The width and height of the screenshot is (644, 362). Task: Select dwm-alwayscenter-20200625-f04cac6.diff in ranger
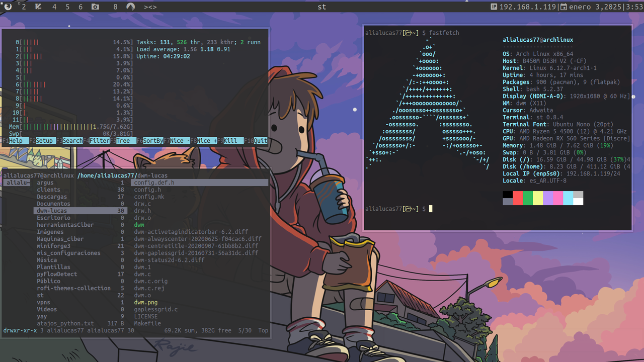[198, 239]
